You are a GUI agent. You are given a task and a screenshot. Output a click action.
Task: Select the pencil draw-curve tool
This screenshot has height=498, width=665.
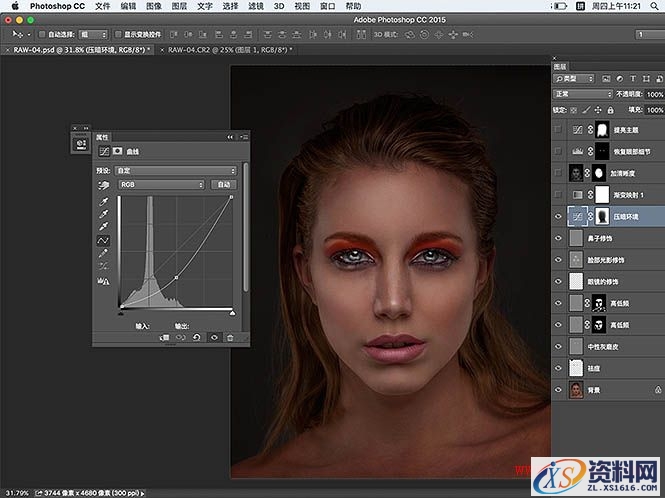point(103,255)
